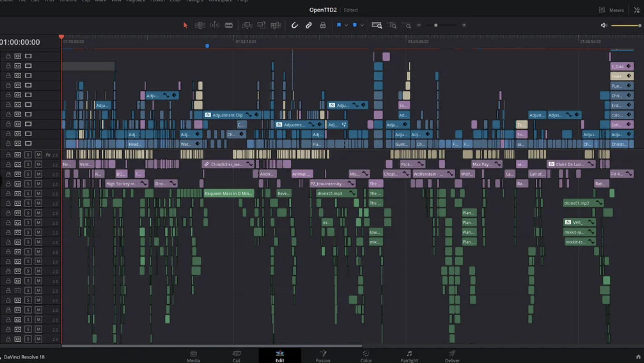Go to the Fairlight page
The image size is (644, 363).
[409, 357]
